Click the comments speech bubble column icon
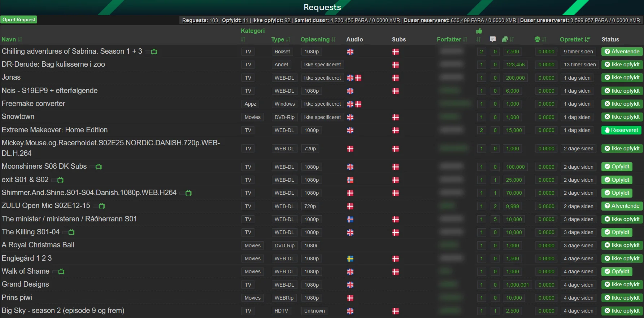 click(493, 39)
